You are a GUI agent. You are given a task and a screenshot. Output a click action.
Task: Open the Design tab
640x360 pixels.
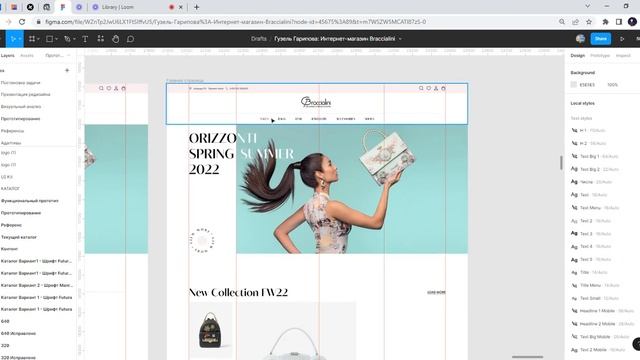[x=578, y=55]
